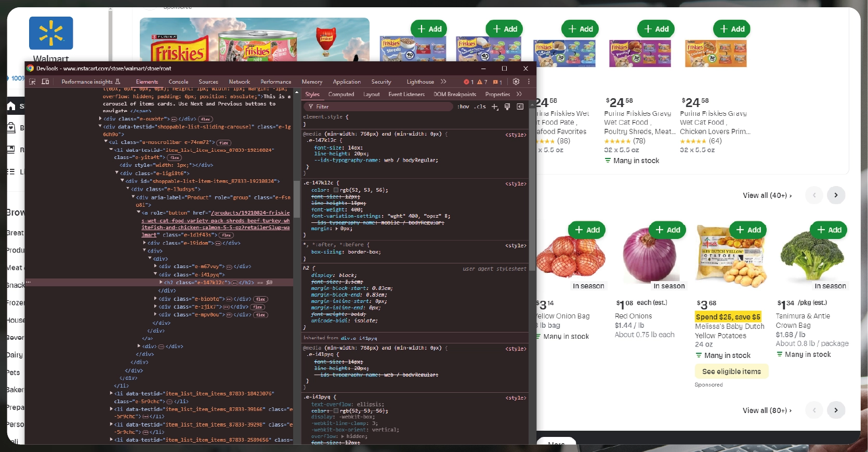Click the red error count indicator
Screen dimensions: 868x452
[468, 82]
